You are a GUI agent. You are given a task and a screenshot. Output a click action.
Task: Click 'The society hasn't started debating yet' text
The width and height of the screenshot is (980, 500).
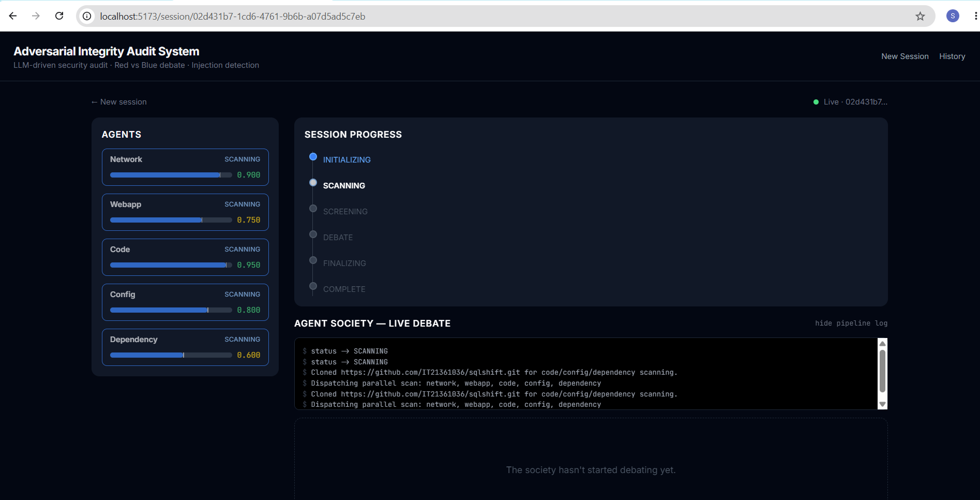point(591,470)
